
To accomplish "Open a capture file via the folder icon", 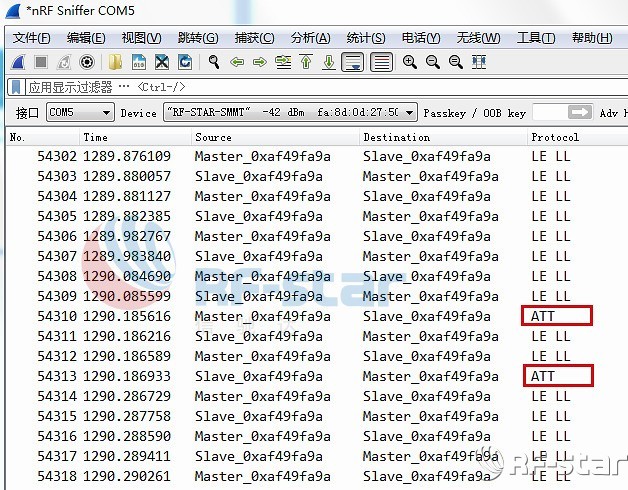I will tap(116, 62).
